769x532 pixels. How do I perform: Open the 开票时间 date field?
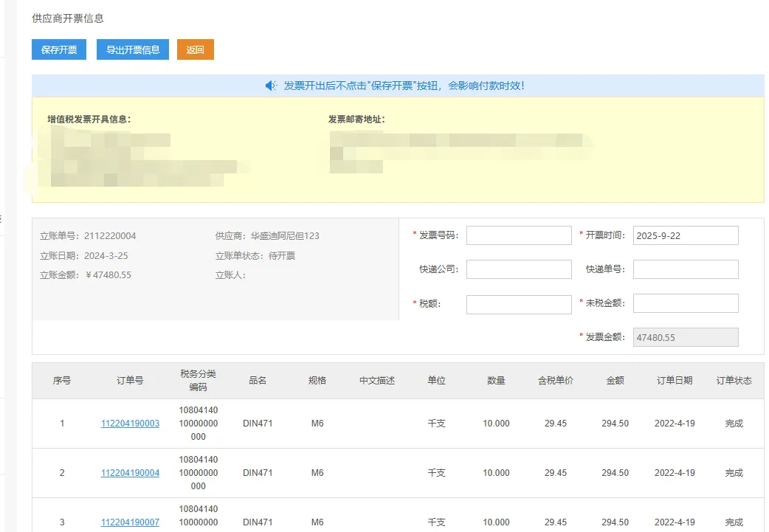click(686, 235)
